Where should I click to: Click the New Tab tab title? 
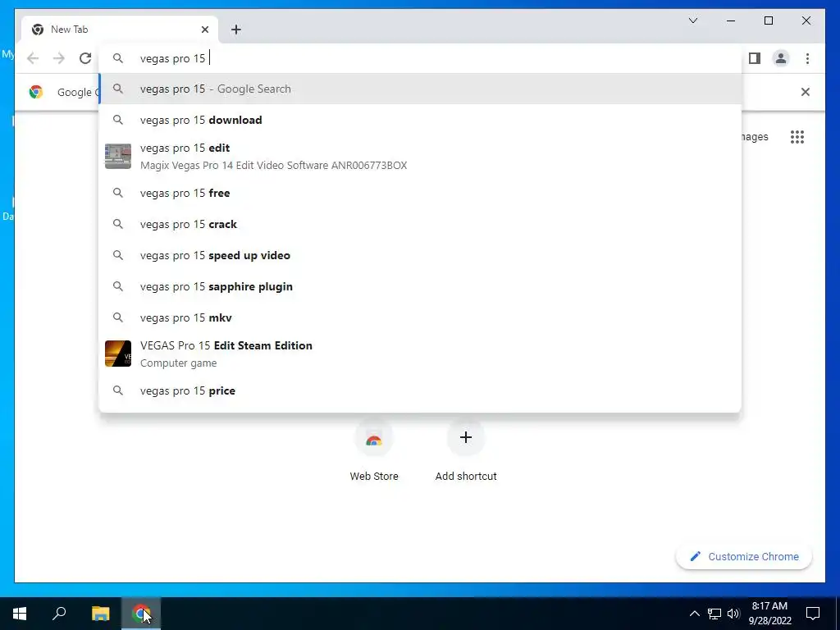69,30
